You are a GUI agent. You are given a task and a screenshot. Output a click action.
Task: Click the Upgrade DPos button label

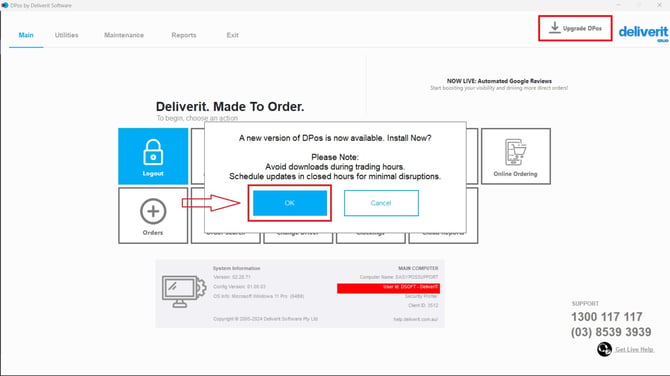pyautogui.click(x=582, y=28)
